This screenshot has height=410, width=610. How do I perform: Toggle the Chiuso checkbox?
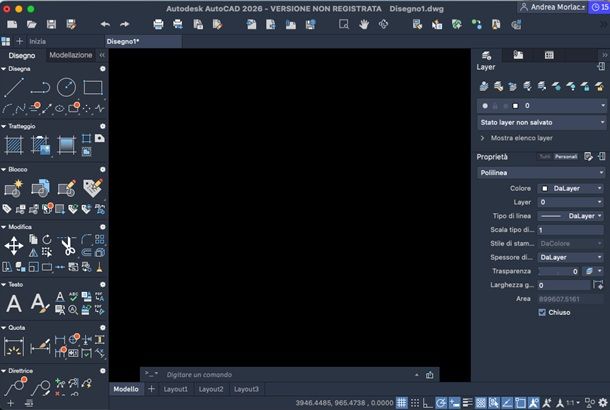coord(542,312)
